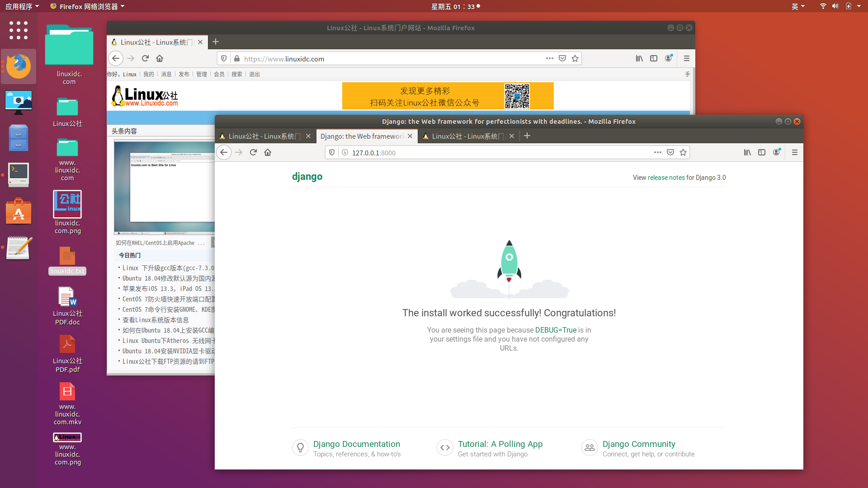
Task: Select Linux公社 PDF.doc desktop file
Action: pyautogui.click(x=67, y=306)
